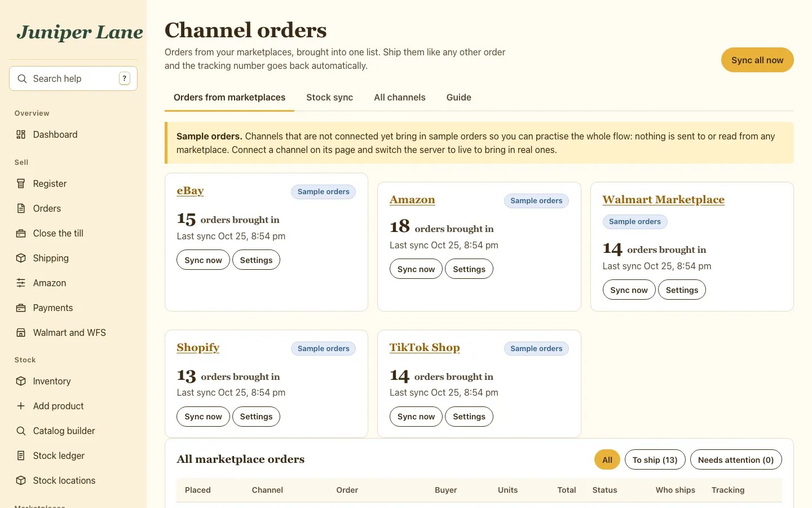Viewport: 812px width, 508px height.
Task: Click Sync now on the Amazon card
Action: (416, 269)
